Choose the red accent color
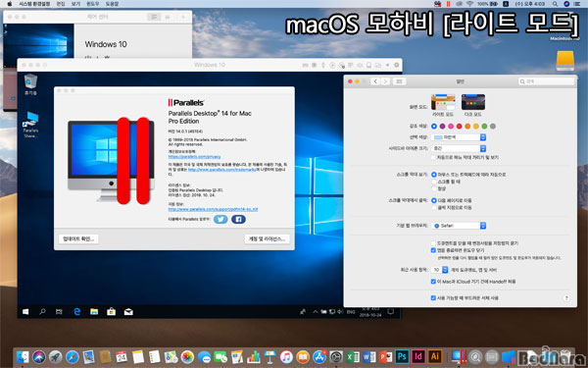588x368 pixels. pyautogui.click(x=459, y=127)
